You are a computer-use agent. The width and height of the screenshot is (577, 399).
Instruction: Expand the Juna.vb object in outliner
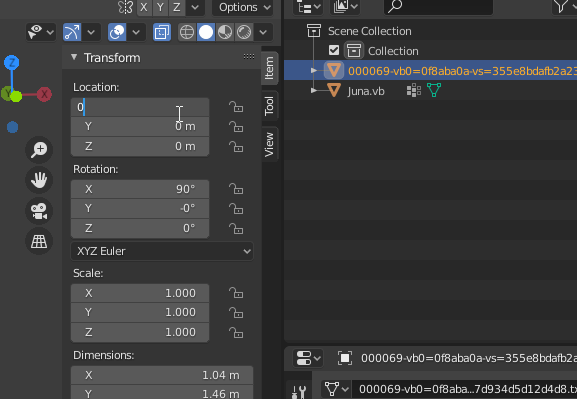coord(314,90)
